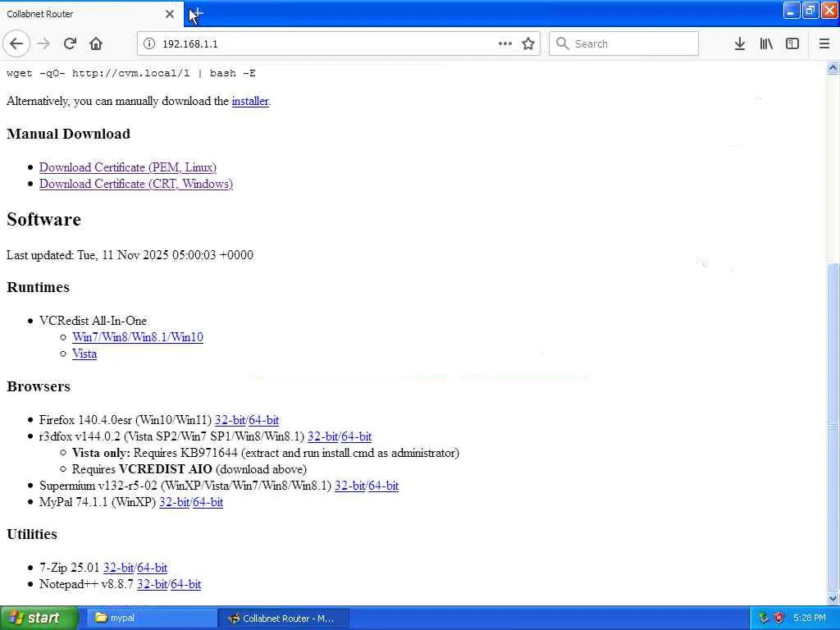The image size is (840, 630).
Task: Click the Software heading
Action: click(44, 220)
